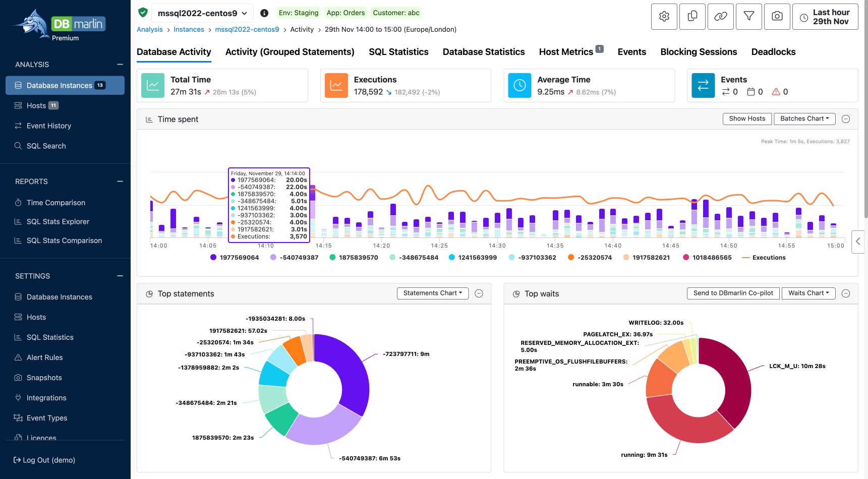Open the Database Statistics tab

point(484,52)
